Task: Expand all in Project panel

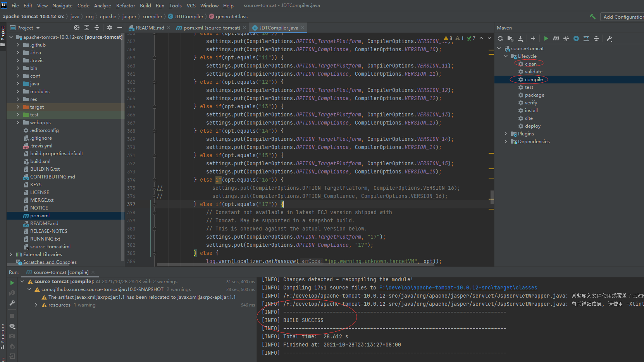Action: coord(87,28)
